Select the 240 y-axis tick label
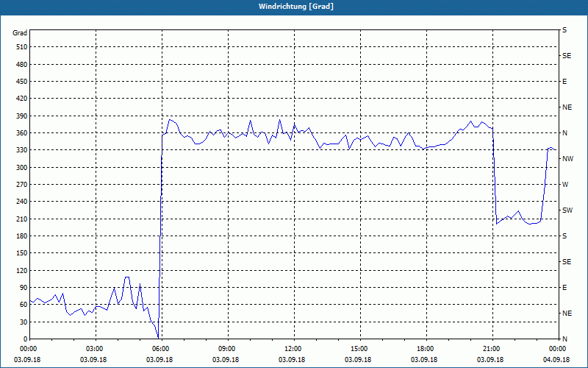 pos(22,202)
